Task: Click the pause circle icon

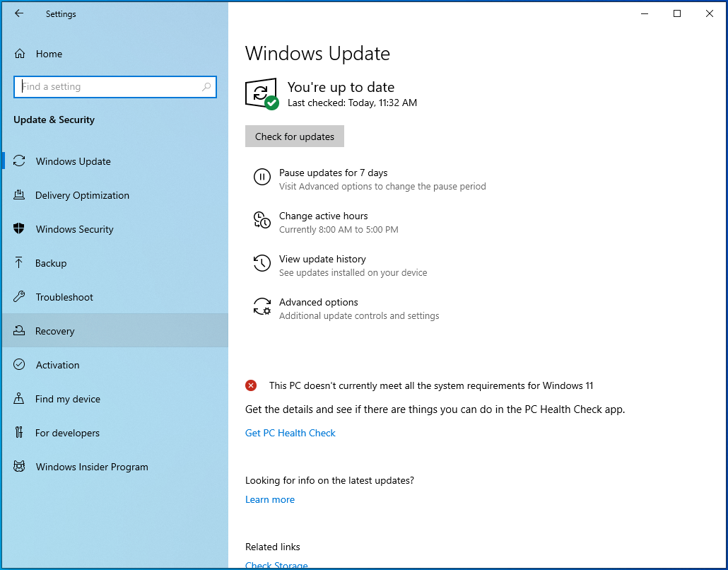Action: pyautogui.click(x=262, y=177)
